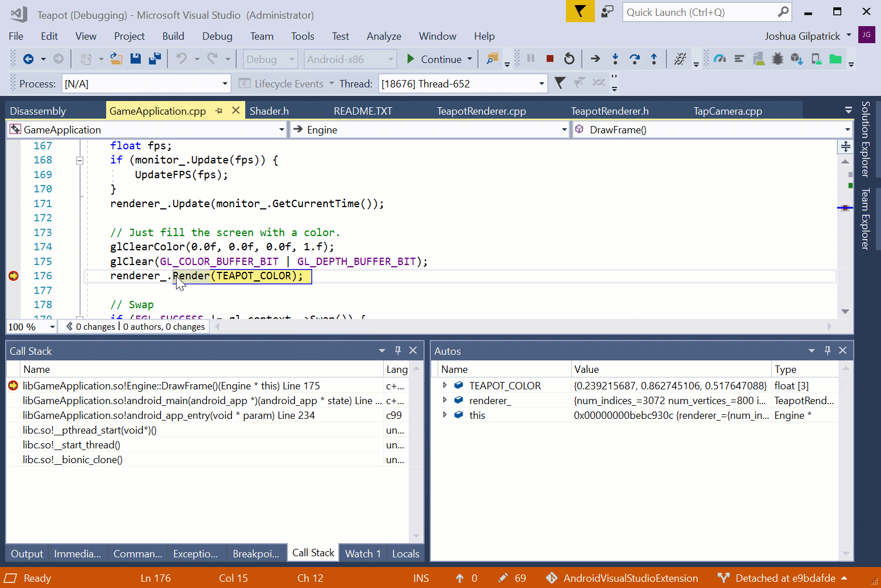The image size is (881, 588).
Task: Click the Save All toolbar icon
Action: click(154, 58)
